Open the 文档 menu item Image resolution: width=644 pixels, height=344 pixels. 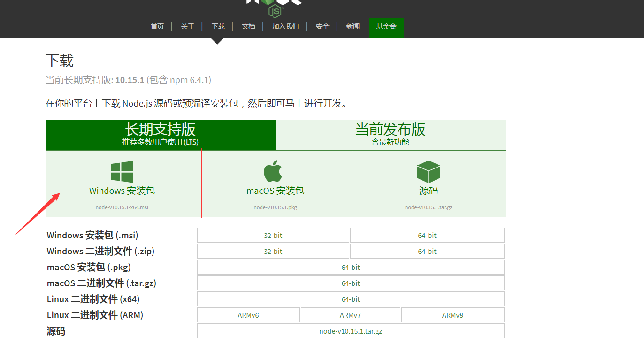(x=248, y=26)
